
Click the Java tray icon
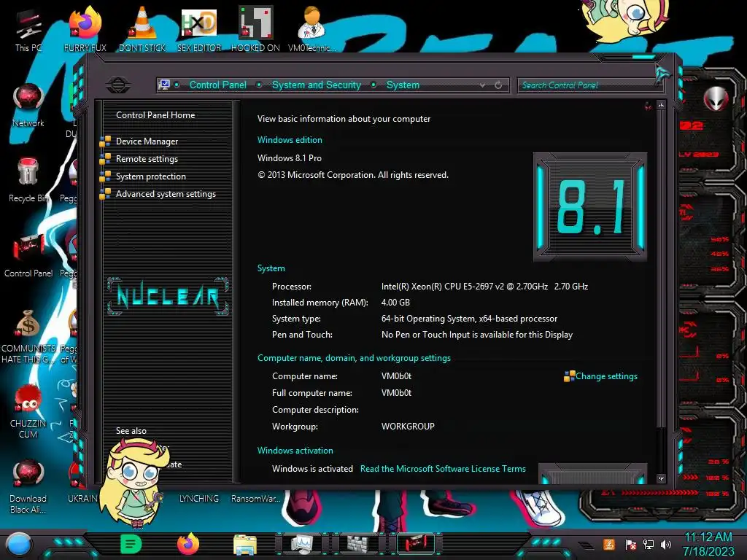pos(609,544)
